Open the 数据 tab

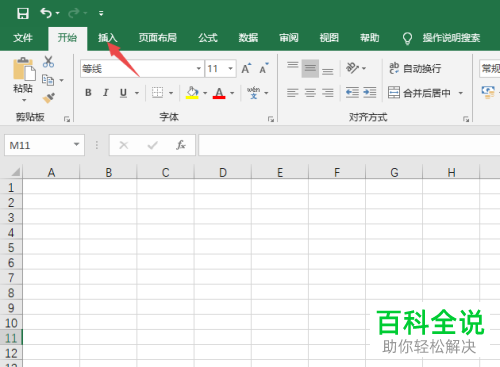tap(248, 38)
